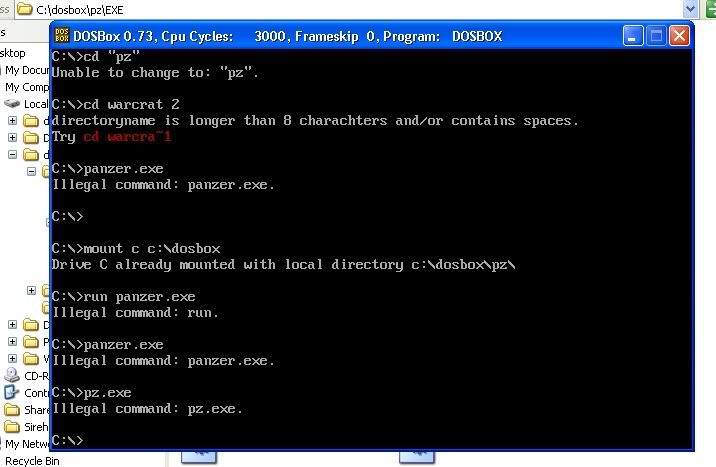Select My Documents in the folder tree
This screenshot has height=467, width=716.
(x=26, y=70)
